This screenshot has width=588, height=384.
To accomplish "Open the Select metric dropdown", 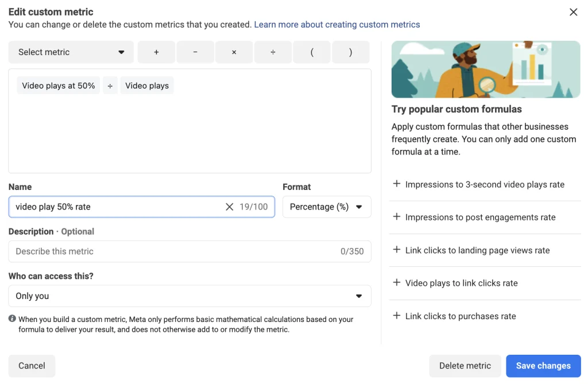I will pyautogui.click(x=71, y=52).
